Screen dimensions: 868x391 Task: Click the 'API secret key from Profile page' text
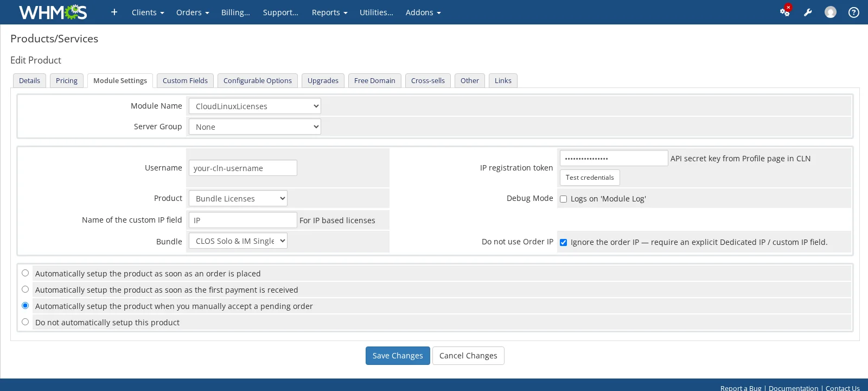click(741, 159)
